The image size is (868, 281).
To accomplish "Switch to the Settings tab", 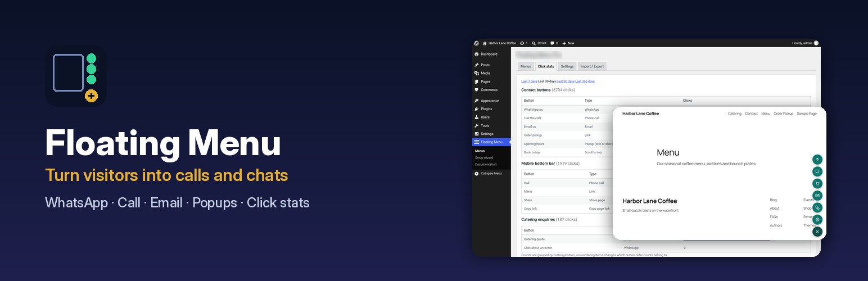I will point(567,66).
